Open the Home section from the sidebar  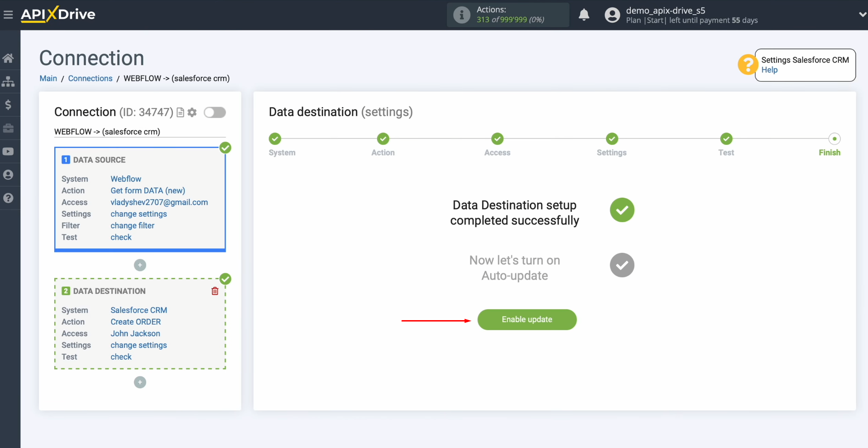click(x=9, y=57)
